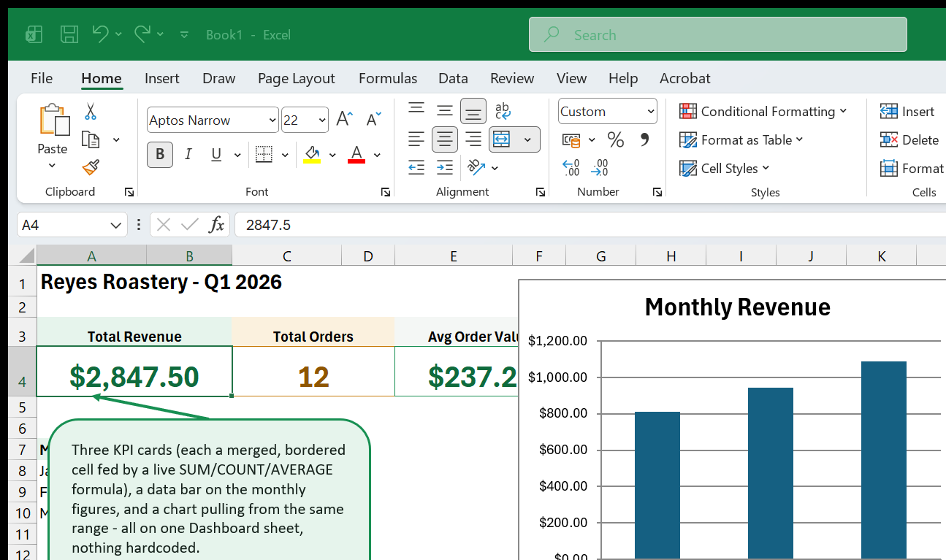The image size is (946, 560).
Task: Switch to the Data tab
Action: pos(453,78)
